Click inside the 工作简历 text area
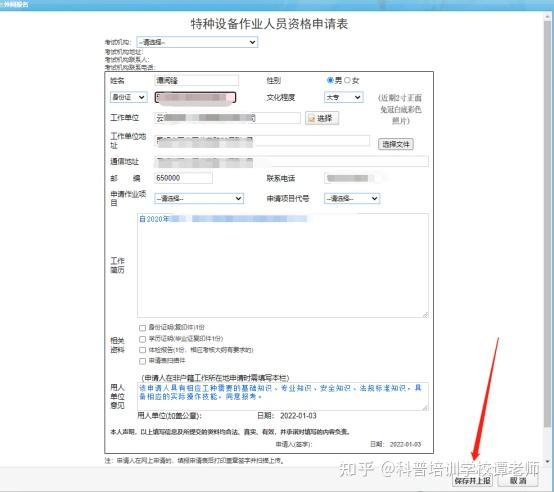Viewport: 554px width, 492px height. [283, 265]
